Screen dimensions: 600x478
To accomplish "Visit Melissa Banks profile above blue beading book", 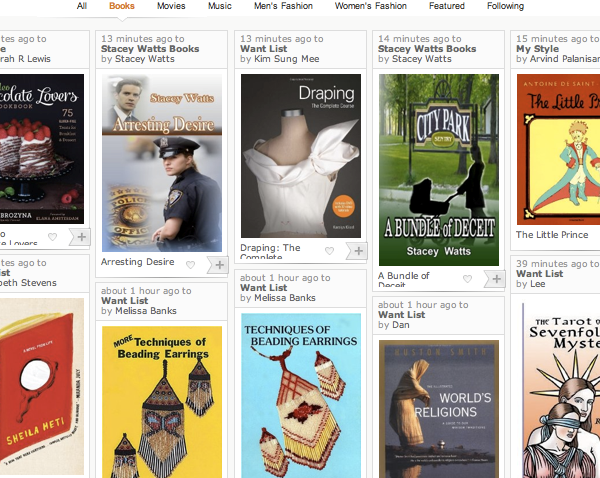I will (285, 297).
